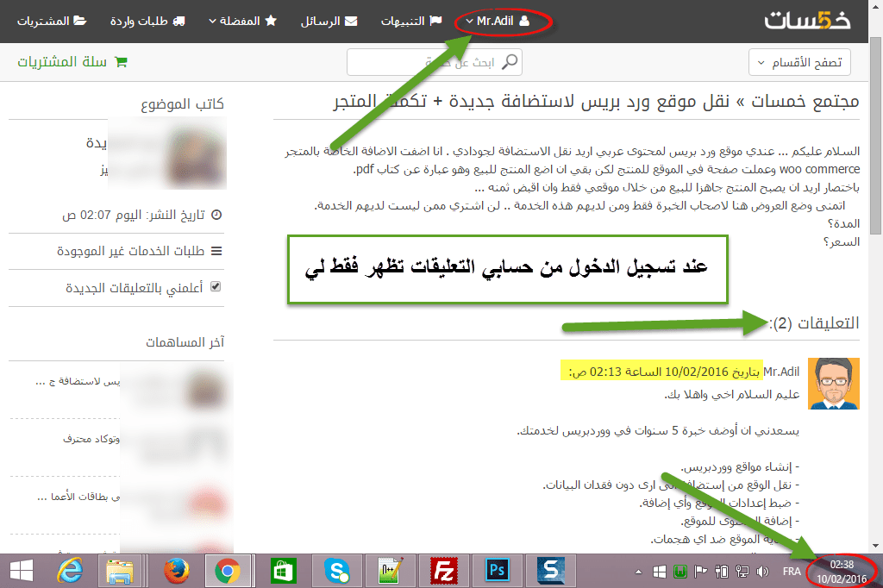Launch Photoshop from the taskbar
The image size is (883, 588).
(498, 571)
